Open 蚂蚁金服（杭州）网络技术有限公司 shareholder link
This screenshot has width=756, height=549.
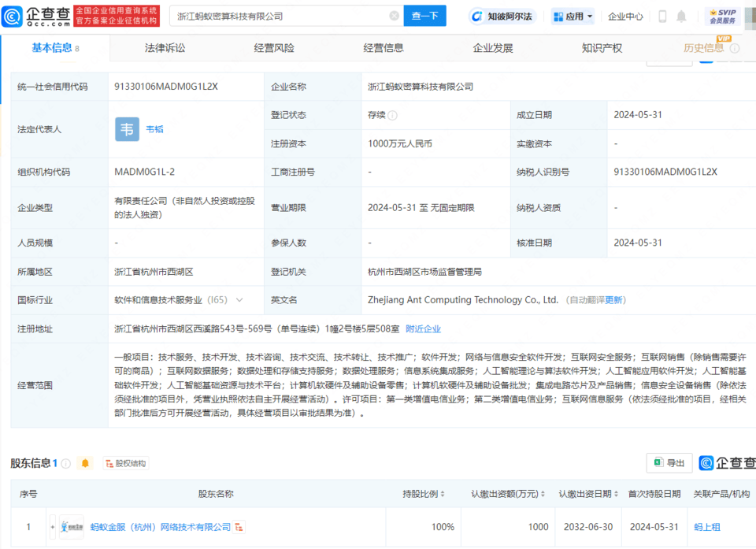tap(161, 527)
